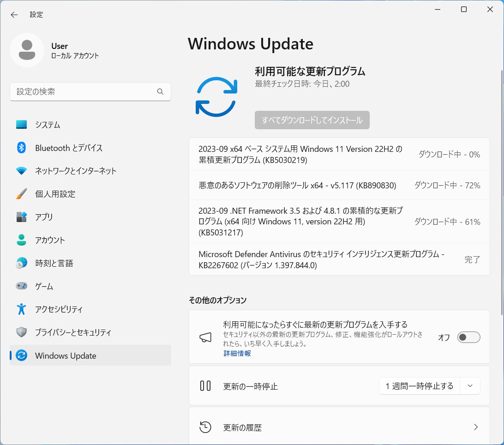Click the update history clock icon
The image size is (504, 445).
pos(205,427)
